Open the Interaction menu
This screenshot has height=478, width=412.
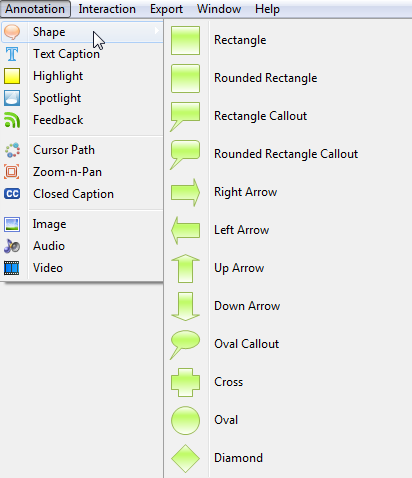(x=107, y=9)
